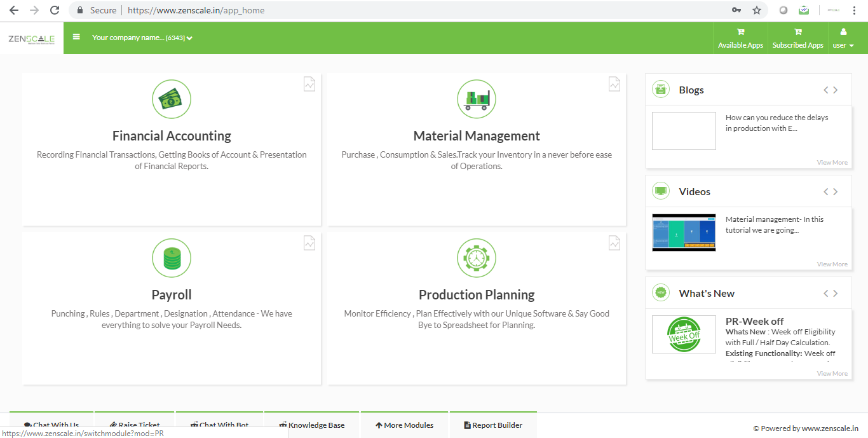
Task: Click the saved password key icon
Action: (736, 10)
